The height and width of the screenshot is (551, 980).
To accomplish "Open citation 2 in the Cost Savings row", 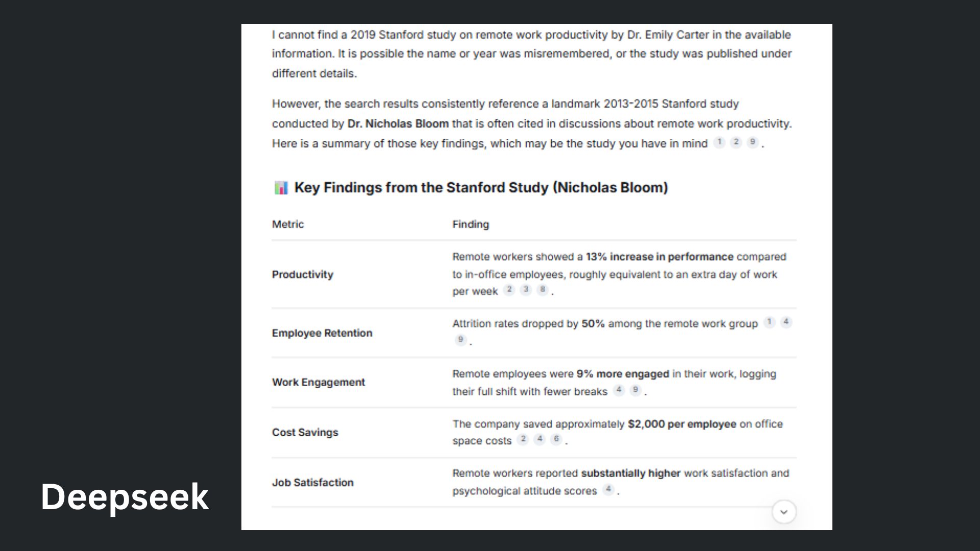I will (523, 439).
